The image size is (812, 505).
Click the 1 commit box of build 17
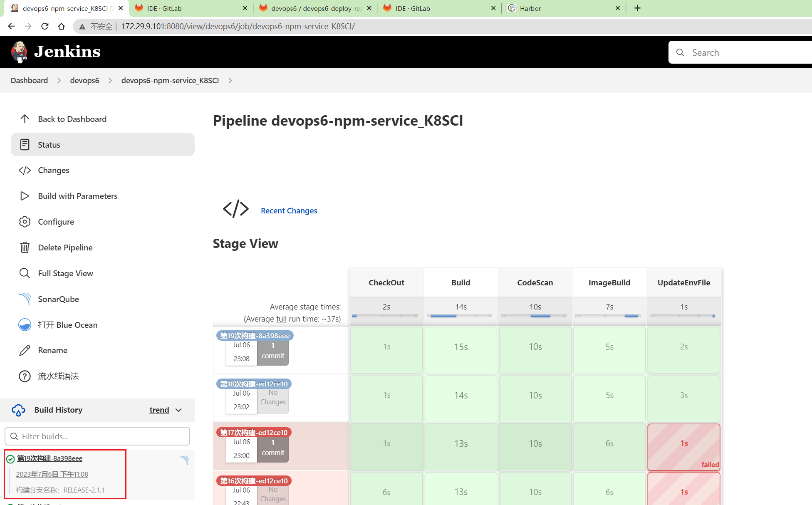[273, 450]
